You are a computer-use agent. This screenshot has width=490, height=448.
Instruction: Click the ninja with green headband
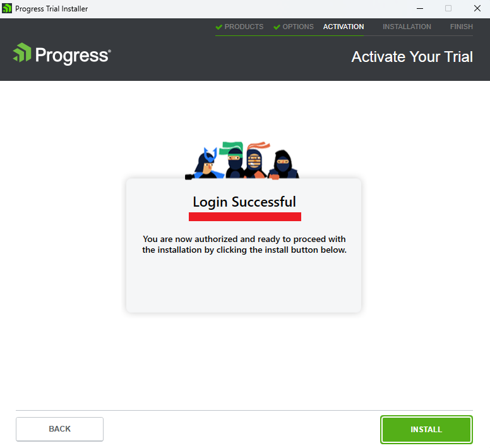tap(234, 160)
